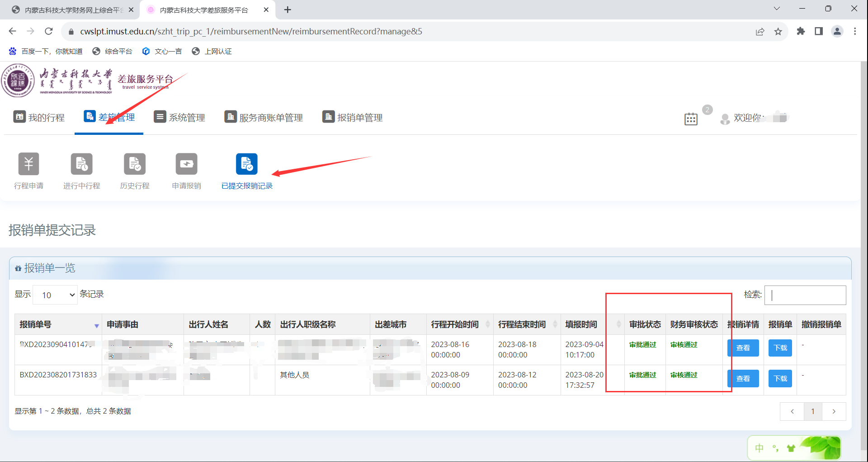Screen dimensions: 868x462
Task: Select the 已提交报销记录 icon
Action: [x=247, y=164]
